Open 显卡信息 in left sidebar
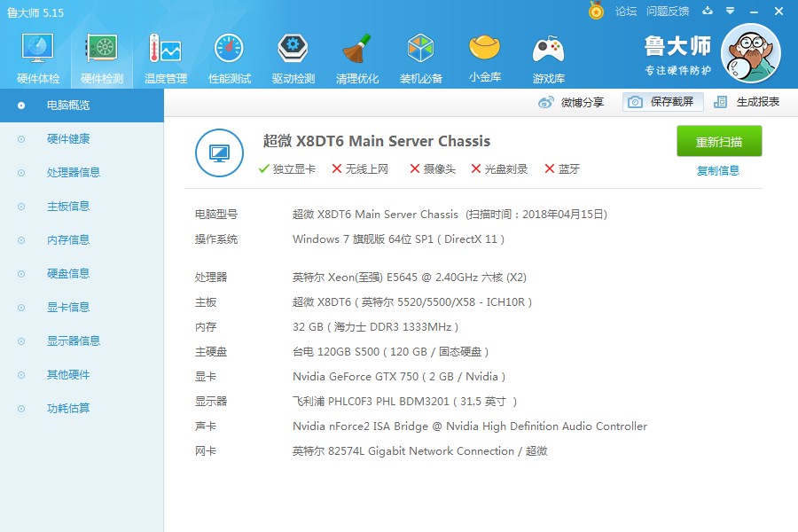The height and width of the screenshot is (532, 798). [68, 308]
